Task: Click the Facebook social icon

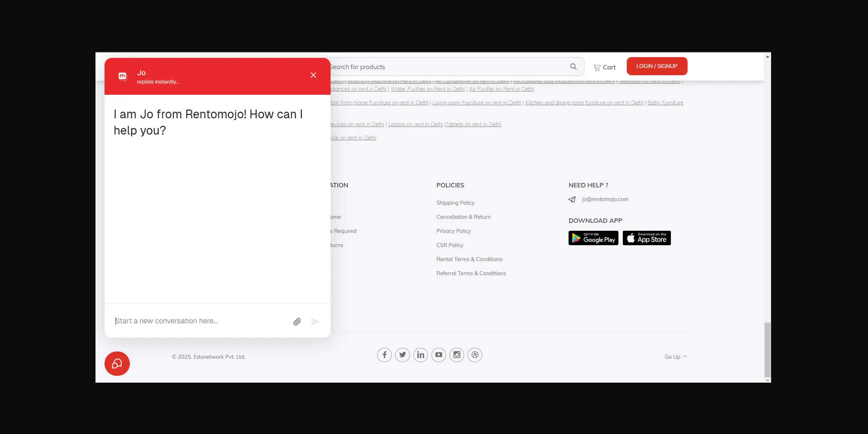Action: click(x=384, y=355)
